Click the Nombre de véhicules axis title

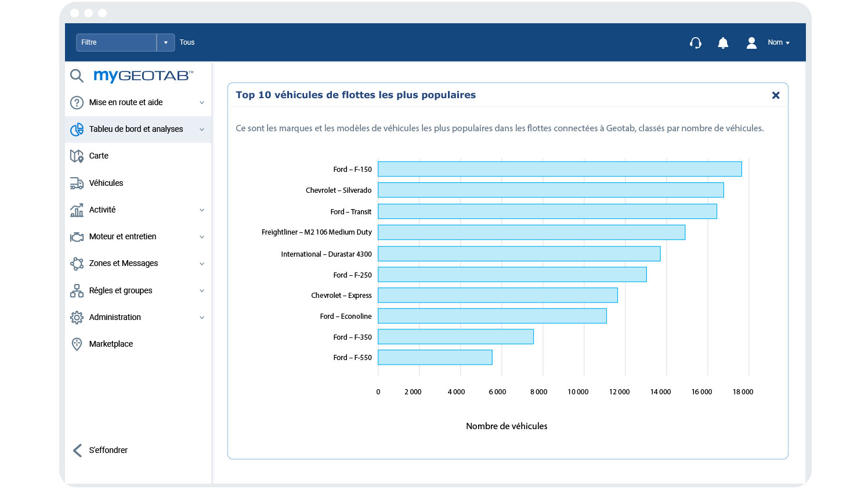click(507, 426)
